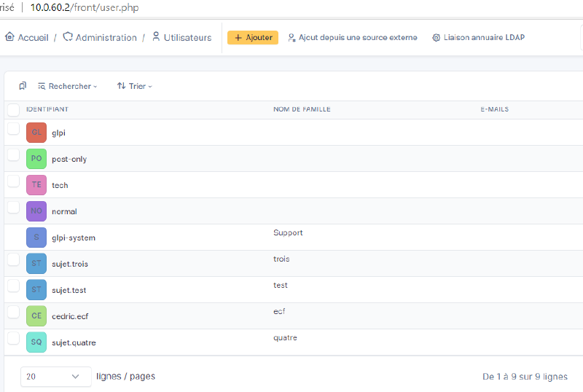Open the sujet.test user link

click(69, 291)
